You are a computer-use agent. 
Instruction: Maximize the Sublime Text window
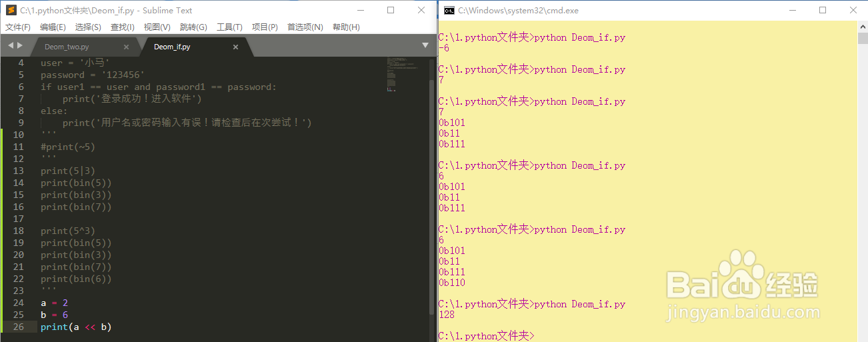391,10
